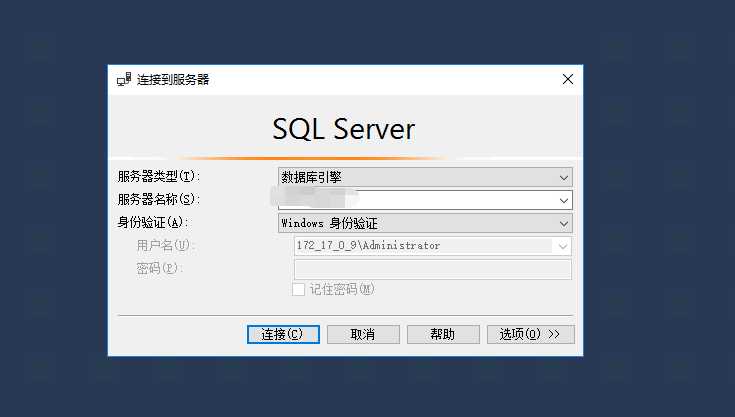735x417 pixels.
Task: Click the 密码 password field
Action: point(432,269)
